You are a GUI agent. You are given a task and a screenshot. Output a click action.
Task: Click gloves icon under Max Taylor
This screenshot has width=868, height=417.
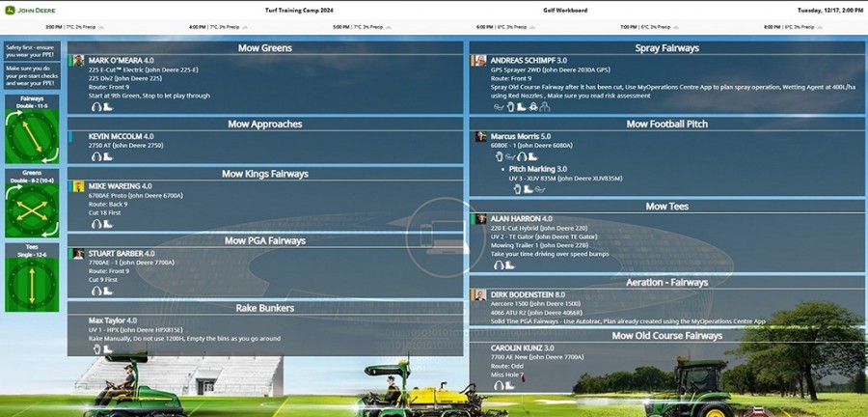[96, 348]
